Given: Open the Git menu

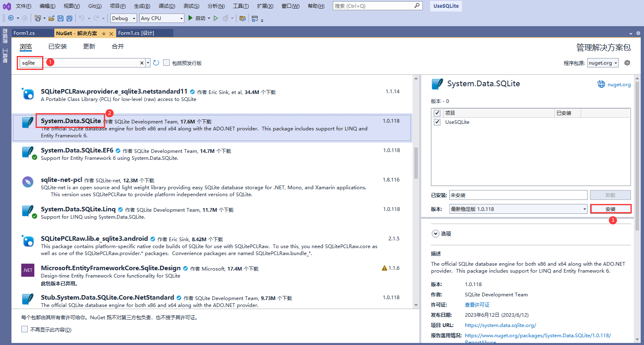Looking at the screenshot, I should point(95,6).
